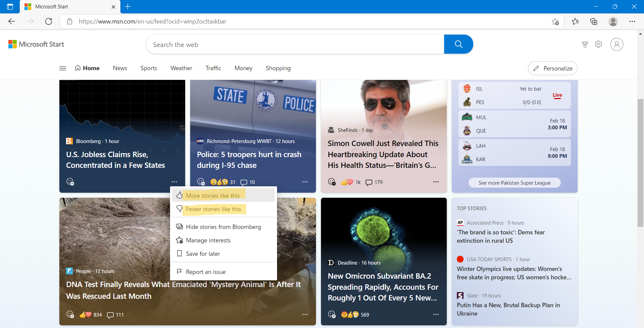Open the feed settings gear icon

point(599,44)
